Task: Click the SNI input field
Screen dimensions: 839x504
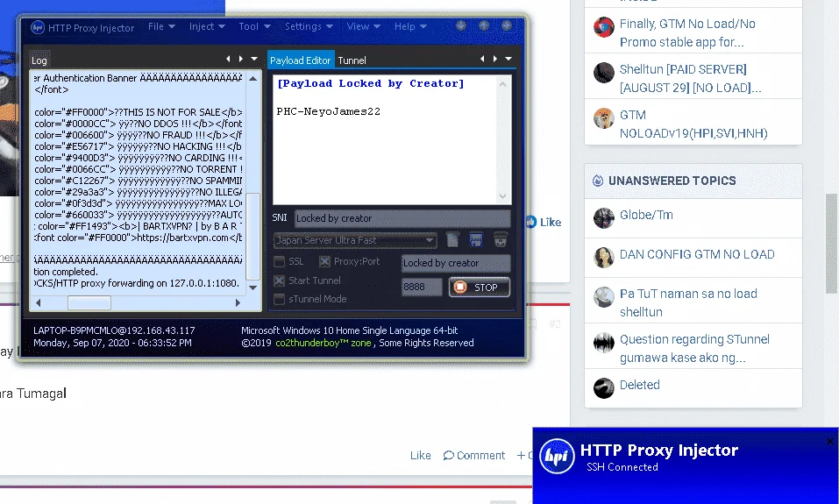Action: click(402, 218)
